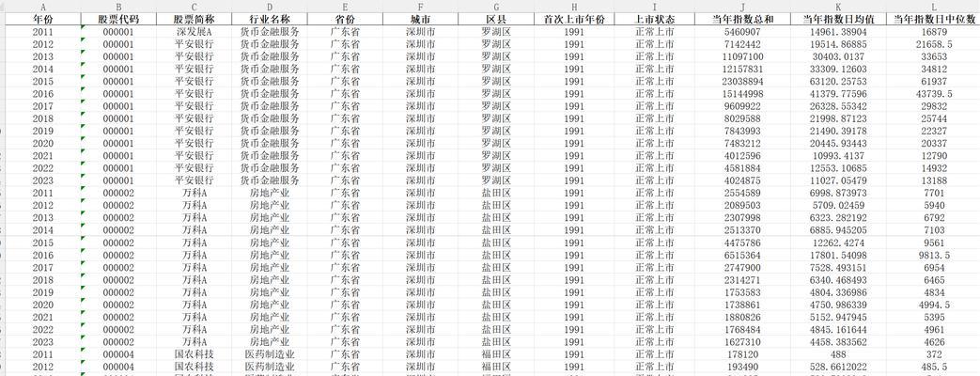980x376 pixels.
Task: Select the cell with value 9813.5
Action: [x=933, y=256]
